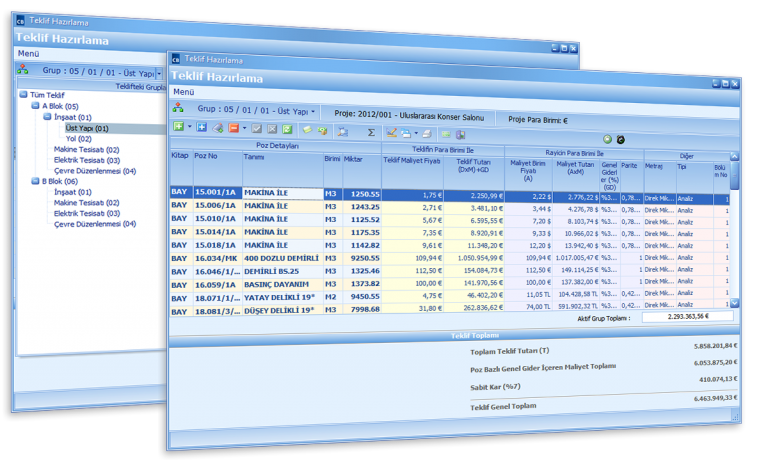This screenshot has width=768, height=469.
Task: Collapse the A Blok (05) tree node
Action: click(x=33, y=105)
